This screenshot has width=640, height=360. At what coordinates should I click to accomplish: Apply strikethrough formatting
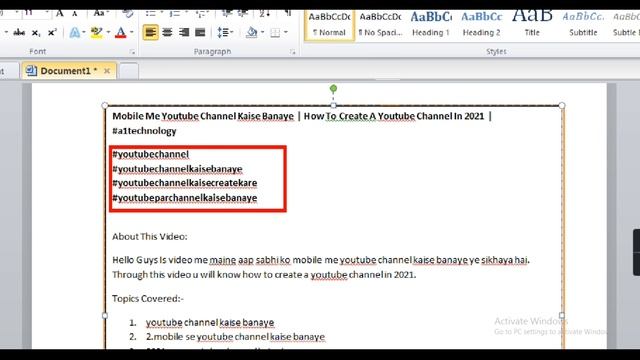19,32
